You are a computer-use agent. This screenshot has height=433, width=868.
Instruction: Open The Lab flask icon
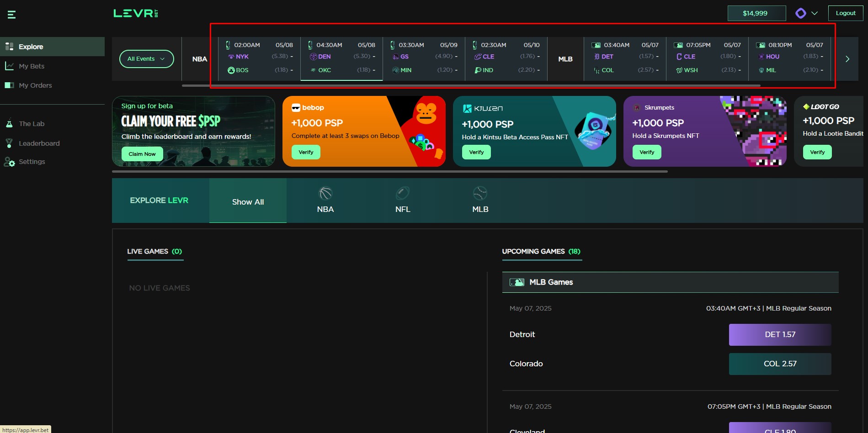9,124
